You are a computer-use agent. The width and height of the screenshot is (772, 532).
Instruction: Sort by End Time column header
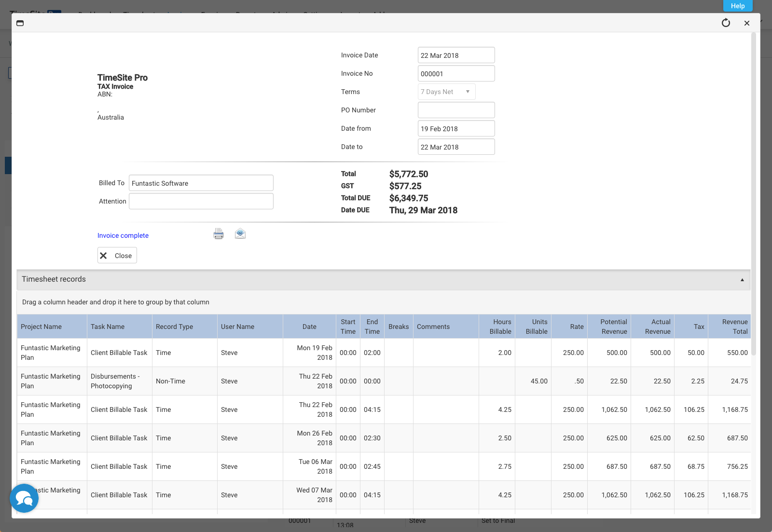click(x=372, y=327)
